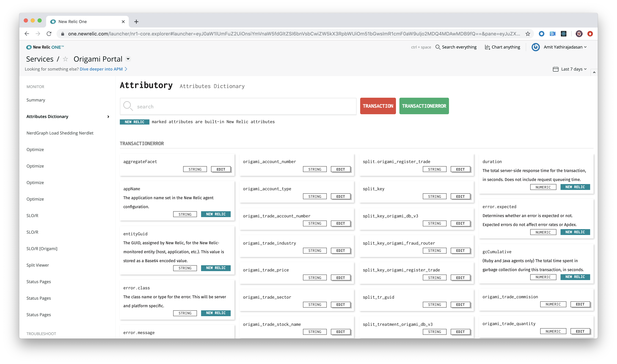Collapse header using the up caret
The width and height of the screenshot is (617, 364).
click(594, 72)
